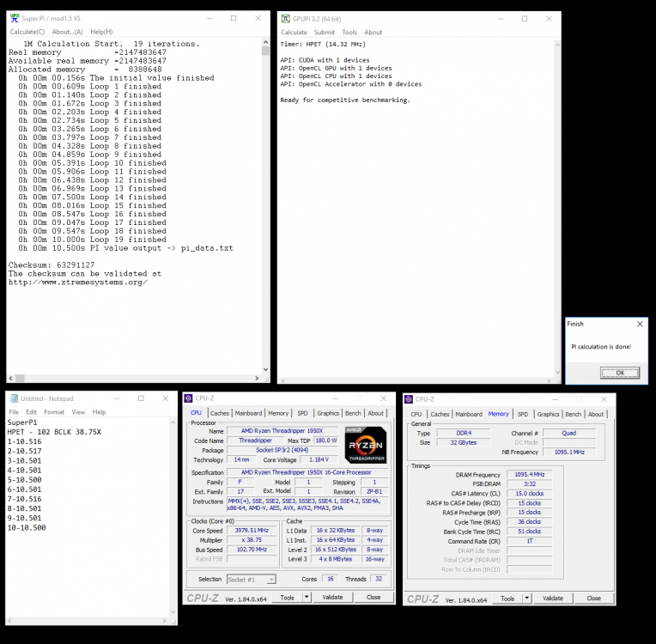Expand the Socket #1 selection dropdown
Image resolution: width=656 pixels, height=644 pixels.
coord(271,580)
